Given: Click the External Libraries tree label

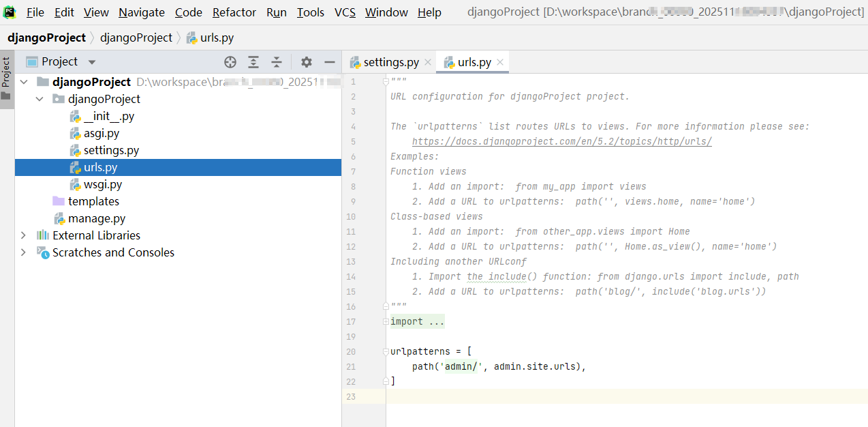Looking at the screenshot, I should click(96, 235).
